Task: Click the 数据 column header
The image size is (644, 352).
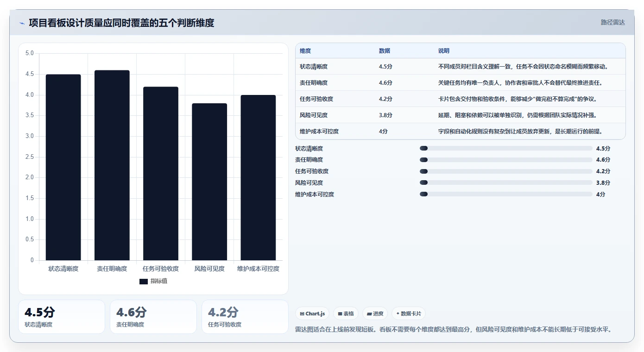Action: 385,51
